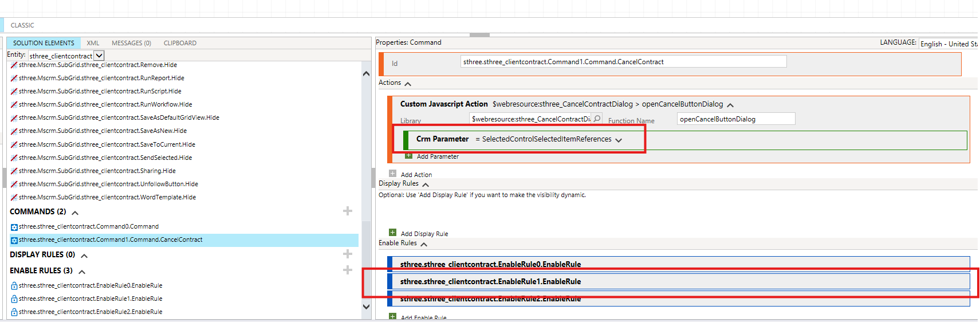Collapse the Enable Rules section in properties

click(x=424, y=244)
